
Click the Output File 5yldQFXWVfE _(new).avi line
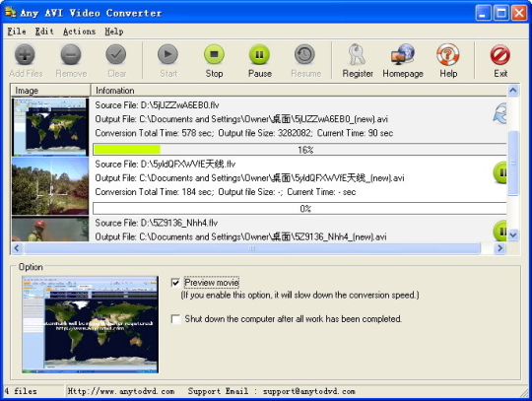(x=249, y=178)
